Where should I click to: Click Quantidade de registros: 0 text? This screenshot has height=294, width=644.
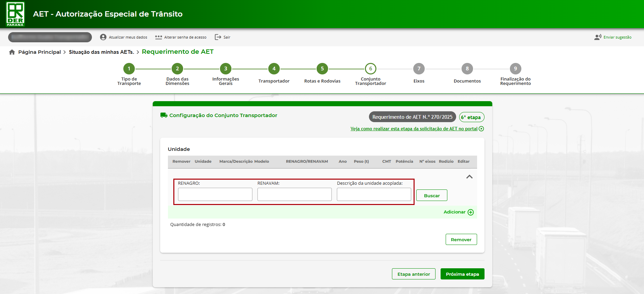(198, 225)
